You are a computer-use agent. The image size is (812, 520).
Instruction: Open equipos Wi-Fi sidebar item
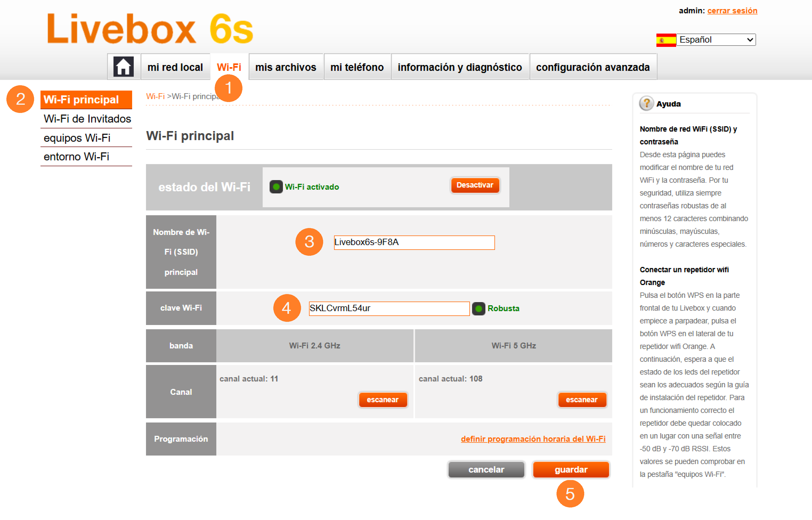pyautogui.click(x=77, y=138)
